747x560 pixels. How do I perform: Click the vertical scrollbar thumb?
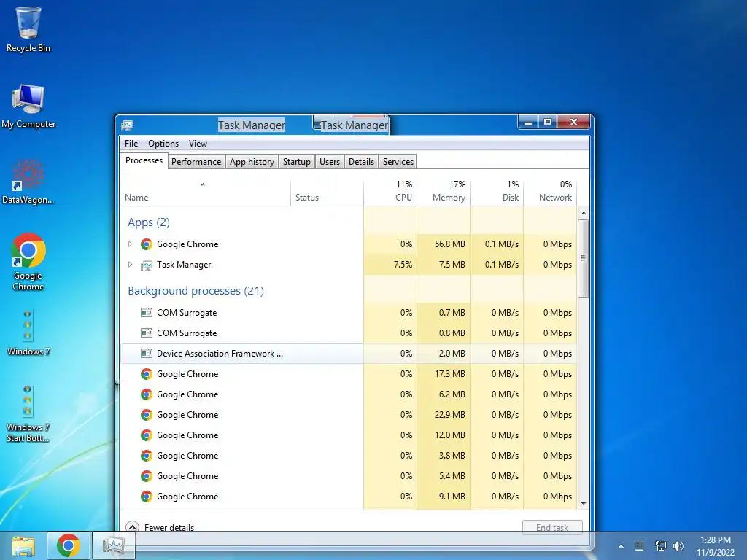tap(583, 258)
